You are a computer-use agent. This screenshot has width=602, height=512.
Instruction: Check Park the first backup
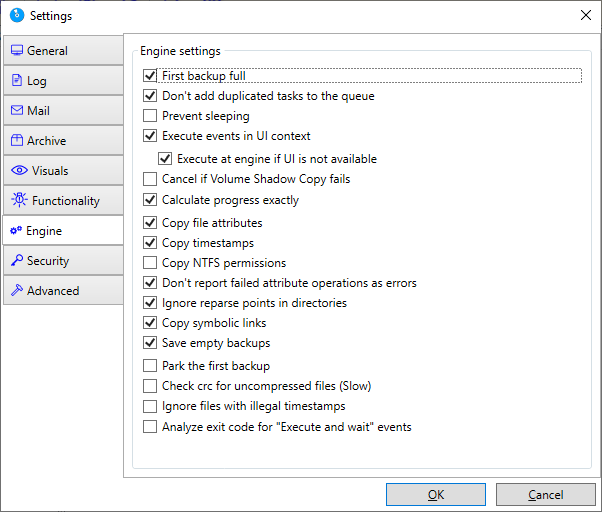click(150, 365)
